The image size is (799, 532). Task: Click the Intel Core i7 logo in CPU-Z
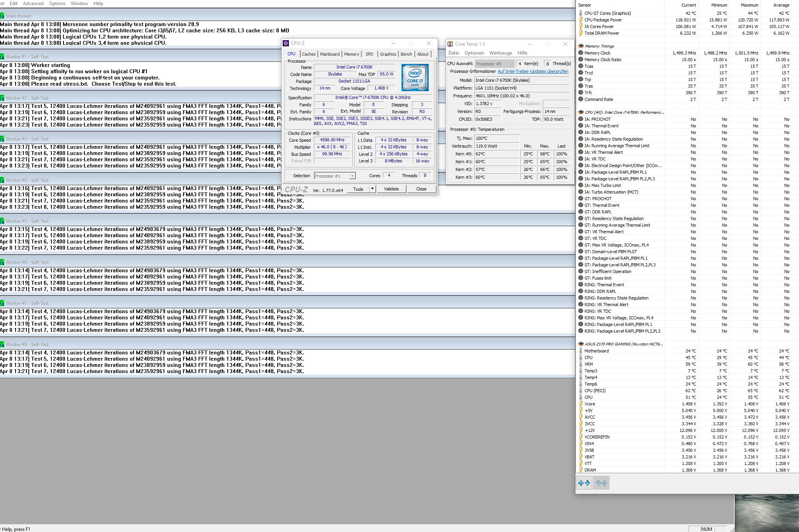point(415,78)
